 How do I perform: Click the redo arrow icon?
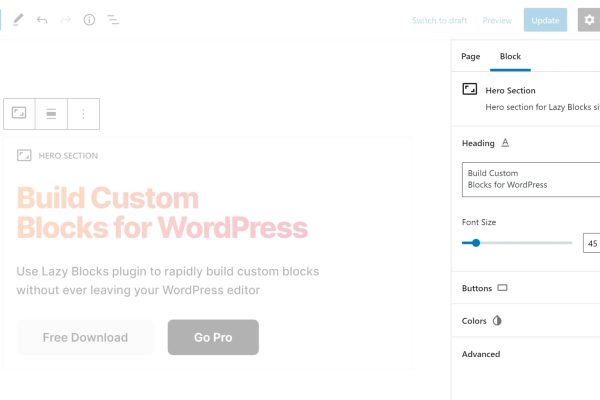click(65, 20)
